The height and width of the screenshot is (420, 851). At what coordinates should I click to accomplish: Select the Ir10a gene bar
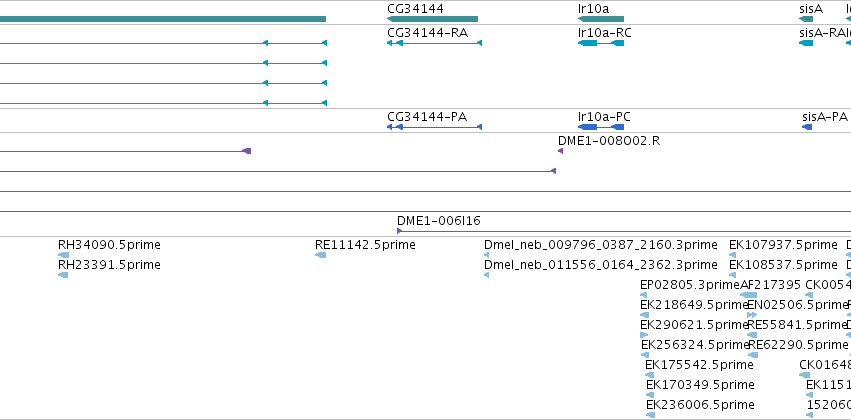click(x=601, y=19)
